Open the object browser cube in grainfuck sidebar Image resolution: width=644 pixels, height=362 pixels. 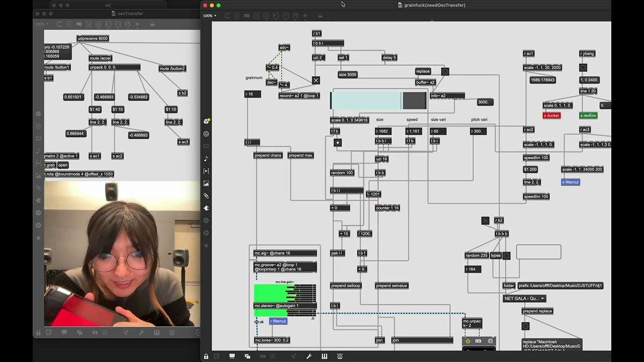(206, 121)
